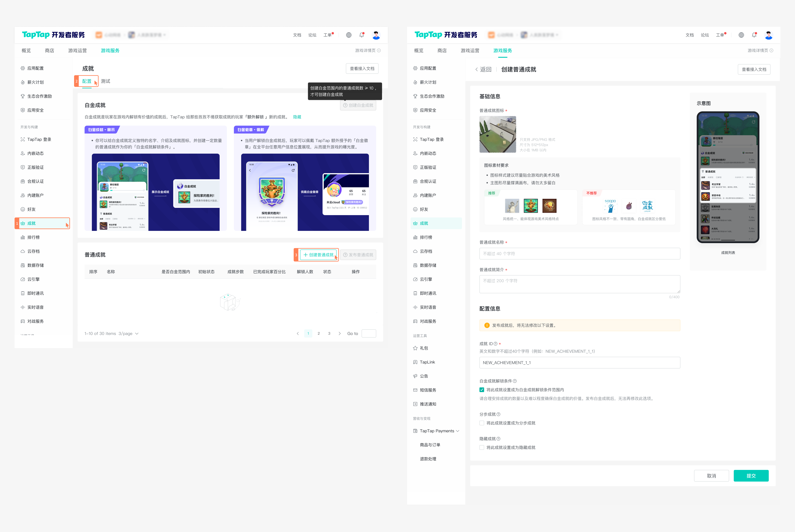This screenshot has width=795, height=532.
Task: Click 查看接入文档 button in left window
Action: point(362,69)
